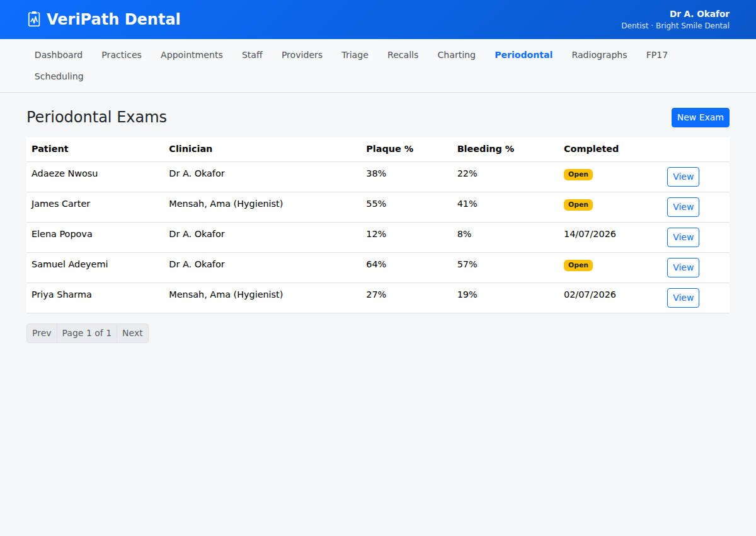This screenshot has height=536, width=756.
Task: Click the Open badge in Samuel Adeyemi's row
Action: [x=578, y=265]
